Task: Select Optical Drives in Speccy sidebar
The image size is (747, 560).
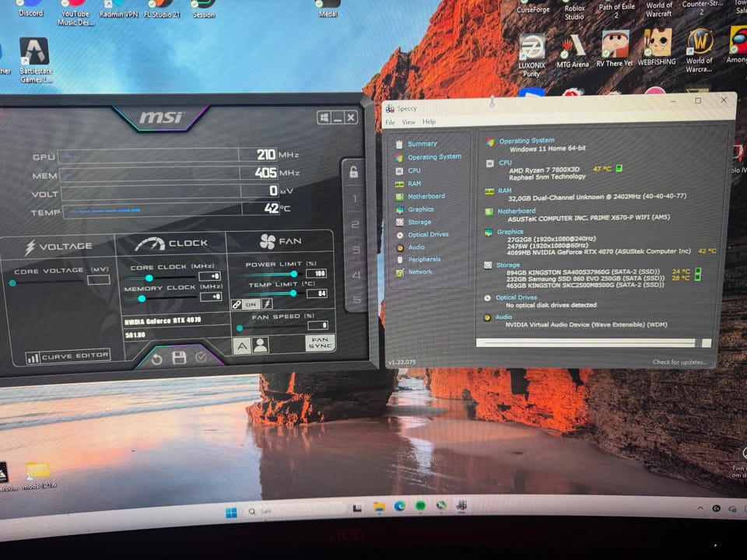Action: tap(428, 234)
